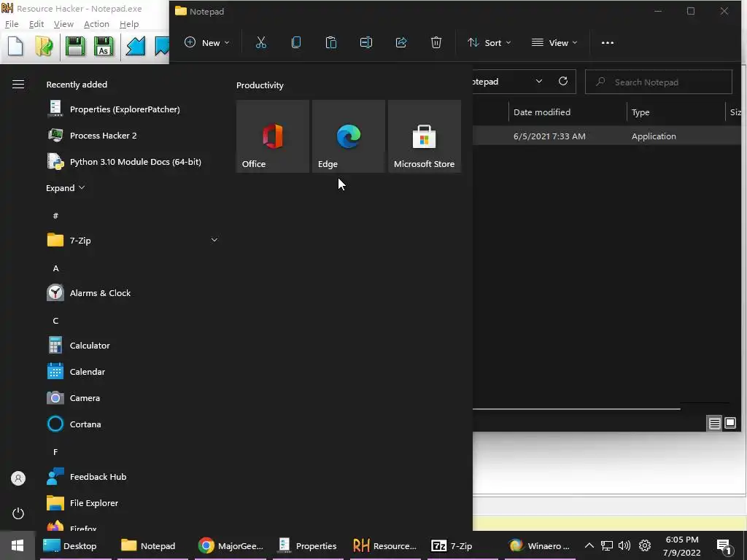Image resolution: width=747 pixels, height=560 pixels.
Task: Refresh the Notepad folder view
Action: coord(563,81)
